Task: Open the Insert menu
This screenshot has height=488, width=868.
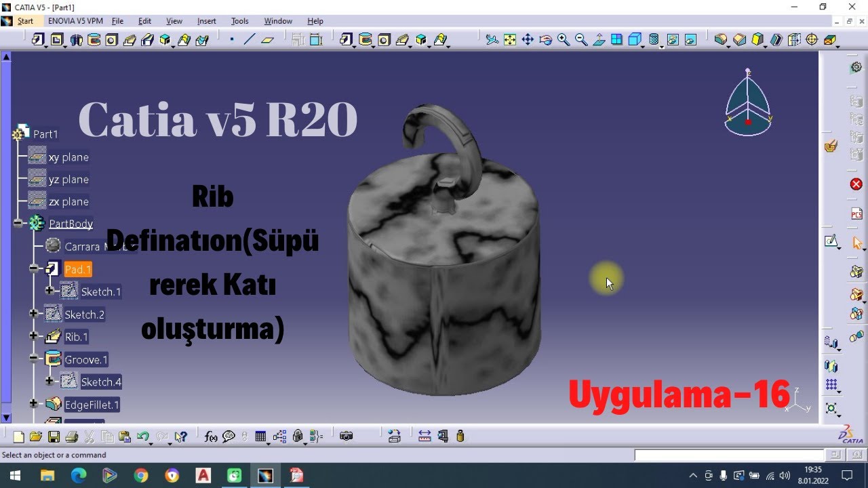Action: pos(207,21)
